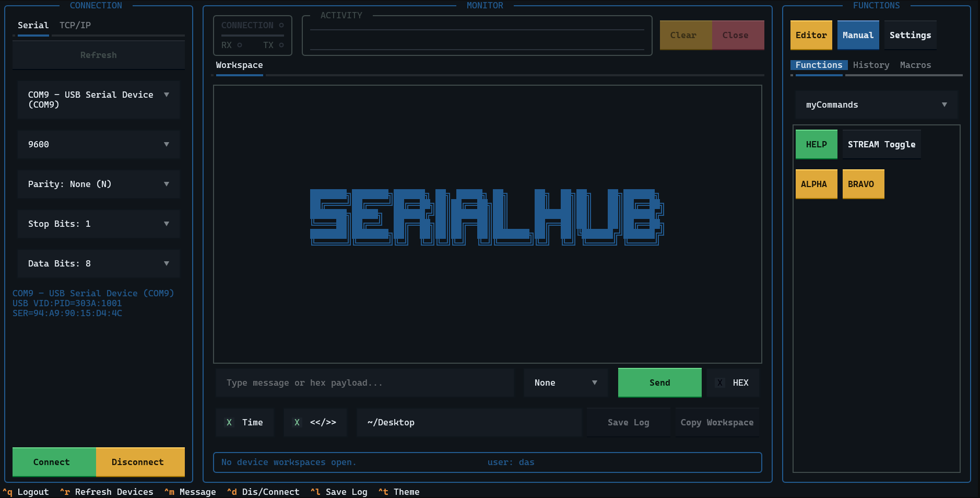Open the Settings button
Screen dimensions: 980x498
911,35
